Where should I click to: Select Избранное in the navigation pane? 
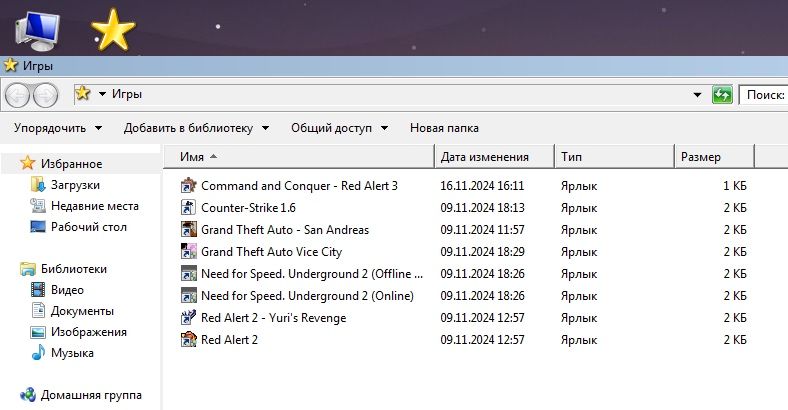pos(71,164)
